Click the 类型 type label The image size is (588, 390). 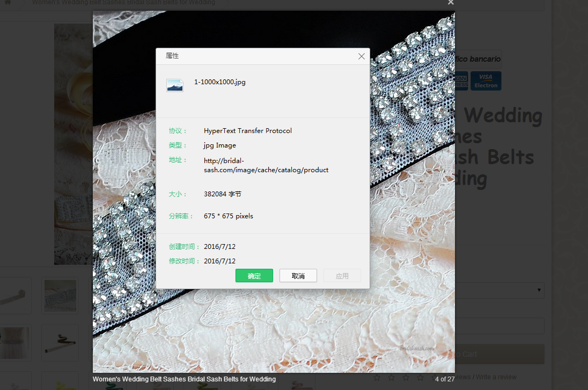(178, 145)
